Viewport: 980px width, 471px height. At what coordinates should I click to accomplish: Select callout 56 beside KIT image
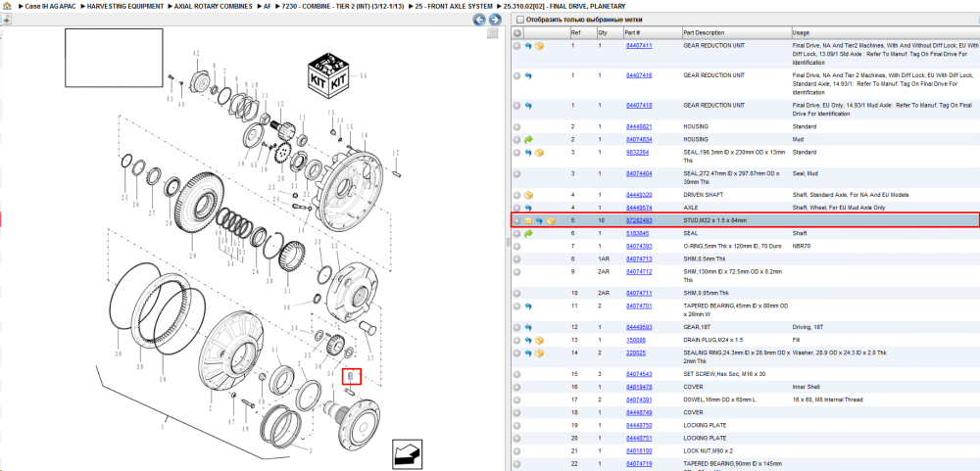(364, 76)
